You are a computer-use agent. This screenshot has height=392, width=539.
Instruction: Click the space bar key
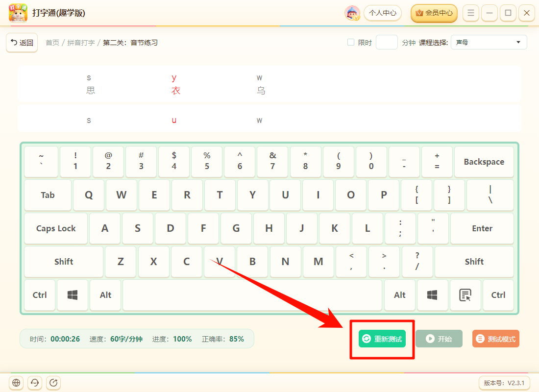(252, 295)
